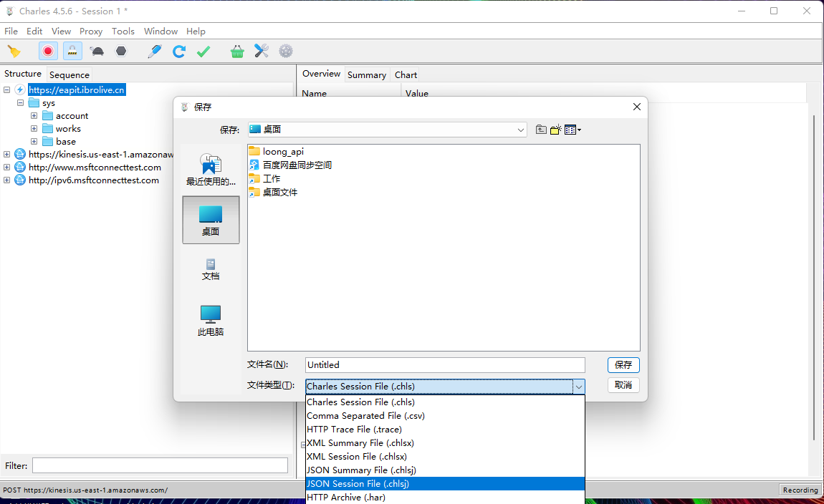The width and height of the screenshot is (824, 504).
Task: Click the account folder icon in tree
Action: 48,115
